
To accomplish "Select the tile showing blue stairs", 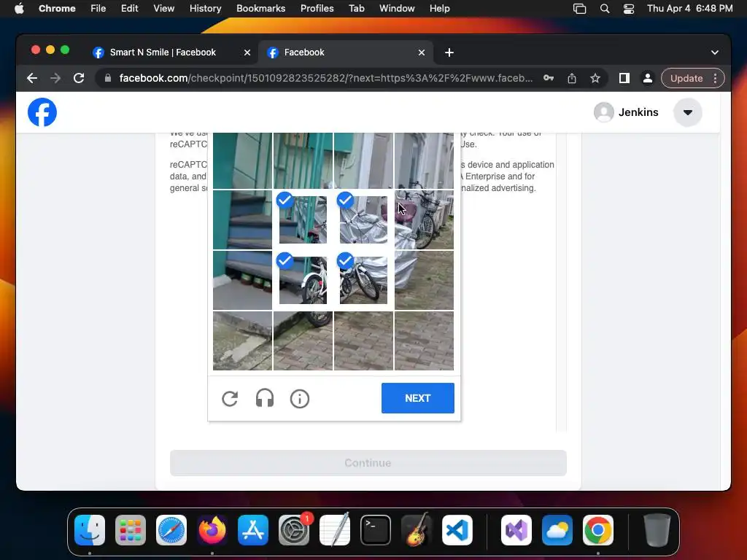I will pos(242,219).
